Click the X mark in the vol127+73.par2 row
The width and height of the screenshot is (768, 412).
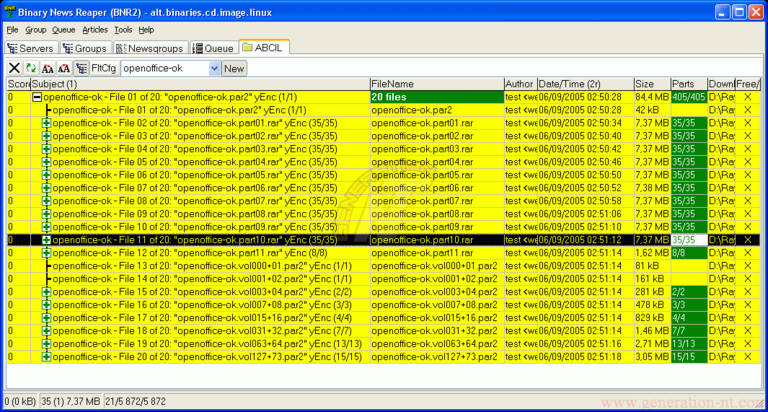tap(748, 357)
